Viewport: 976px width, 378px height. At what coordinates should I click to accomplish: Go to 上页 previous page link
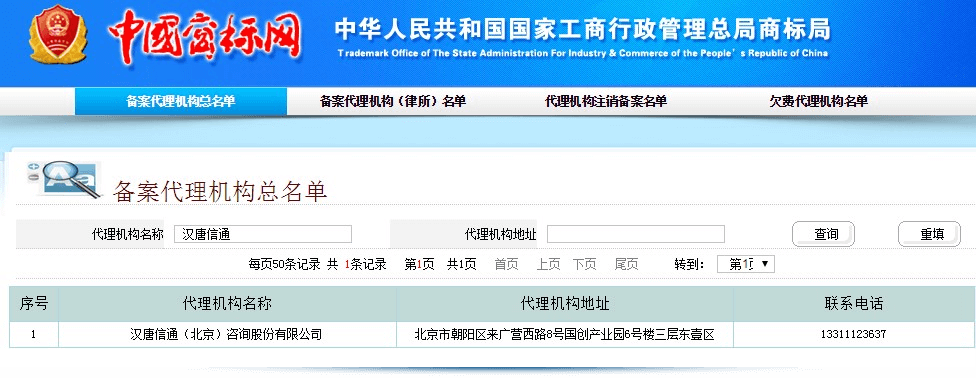tap(548, 264)
